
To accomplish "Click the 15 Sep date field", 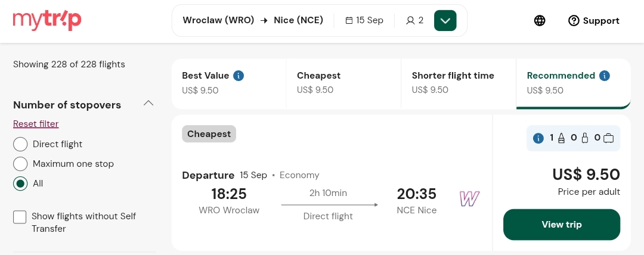I will point(364,20).
